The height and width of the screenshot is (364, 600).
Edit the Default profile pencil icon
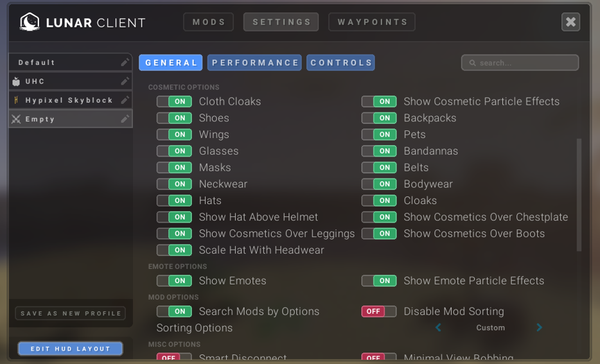click(x=125, y=62)
